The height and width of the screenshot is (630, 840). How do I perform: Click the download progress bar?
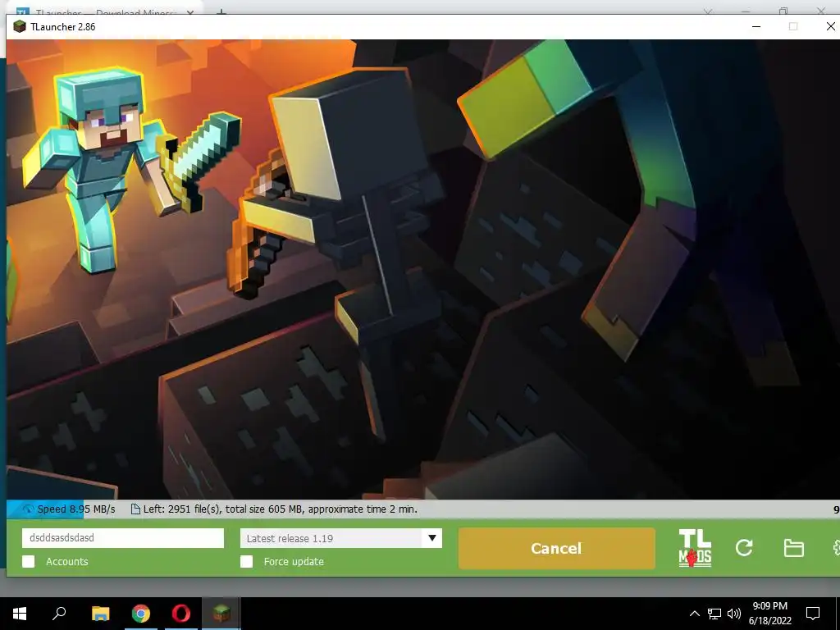coord(423,509)
